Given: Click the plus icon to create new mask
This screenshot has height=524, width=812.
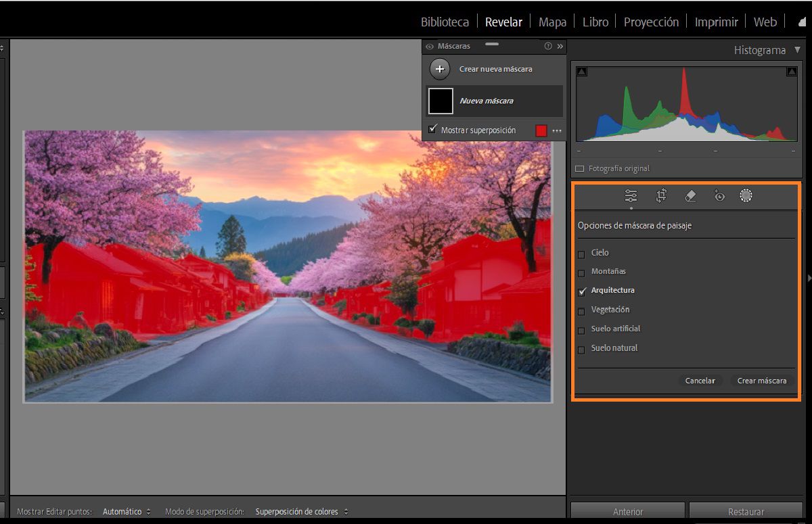Looking at the screenshot, I should click(x=440, y=69).
